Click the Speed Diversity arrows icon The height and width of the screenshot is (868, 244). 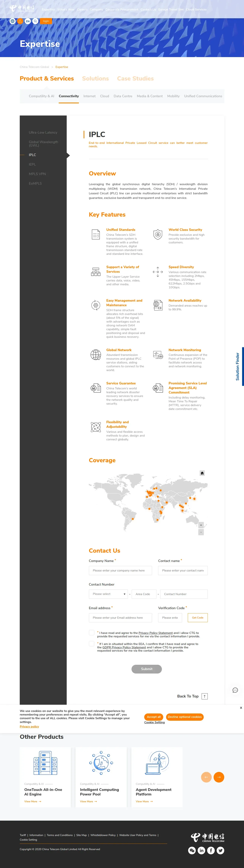point(158,272)
